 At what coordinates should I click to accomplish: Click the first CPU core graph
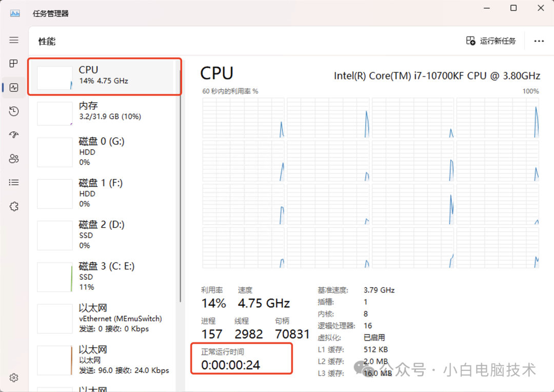[x=243, y=118]
